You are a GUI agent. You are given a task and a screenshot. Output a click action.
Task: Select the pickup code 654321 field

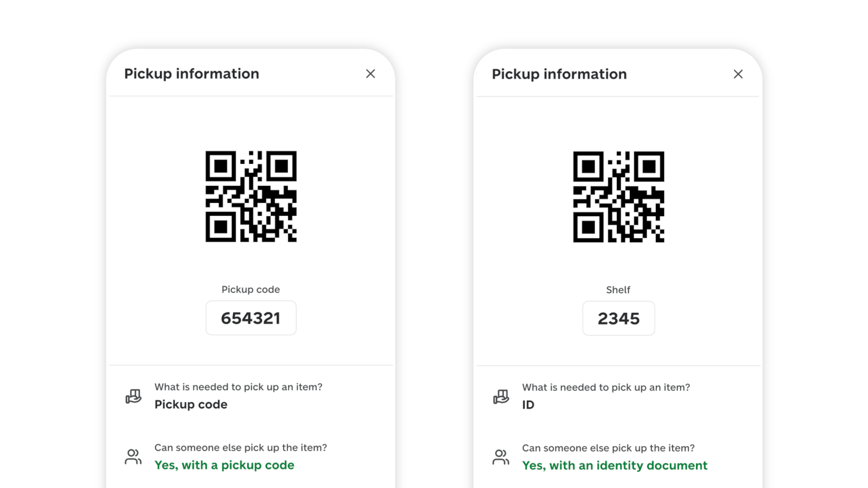coord(251,318)
